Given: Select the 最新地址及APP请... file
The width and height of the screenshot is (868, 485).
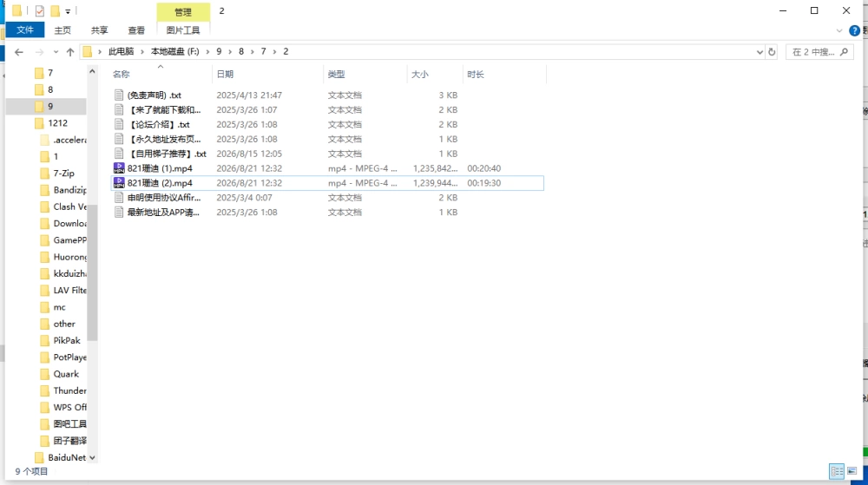Looking at the screenshot, I should coord(163,213).
